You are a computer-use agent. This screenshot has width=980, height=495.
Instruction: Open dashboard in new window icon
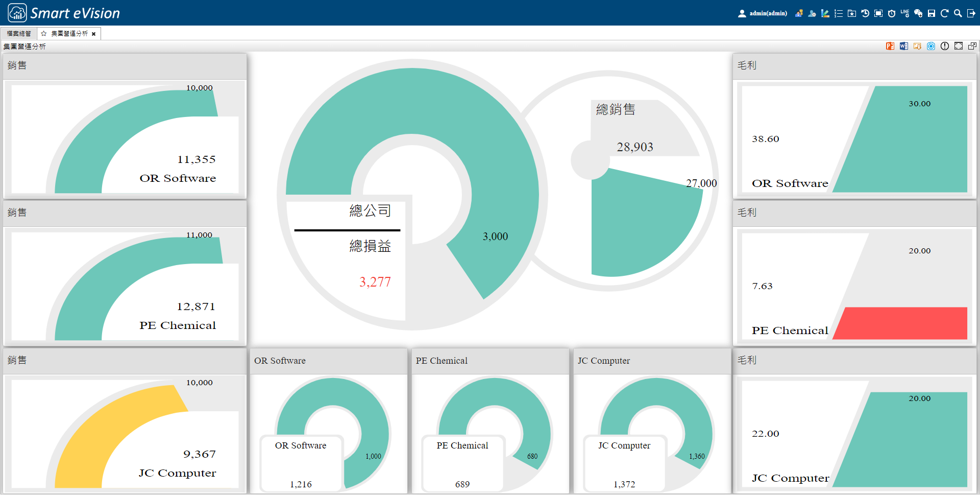tap(972, 46)
